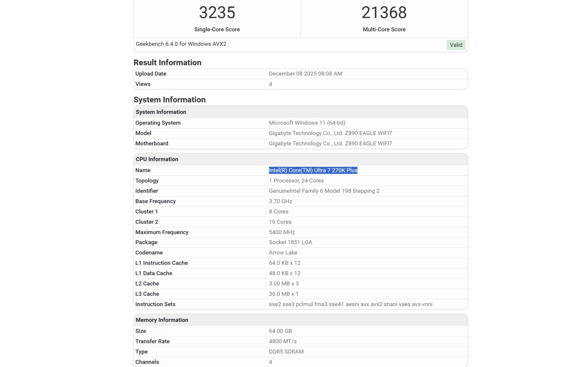Click the Instruction Sets value list
588x367 pixels.
(350, 304)
